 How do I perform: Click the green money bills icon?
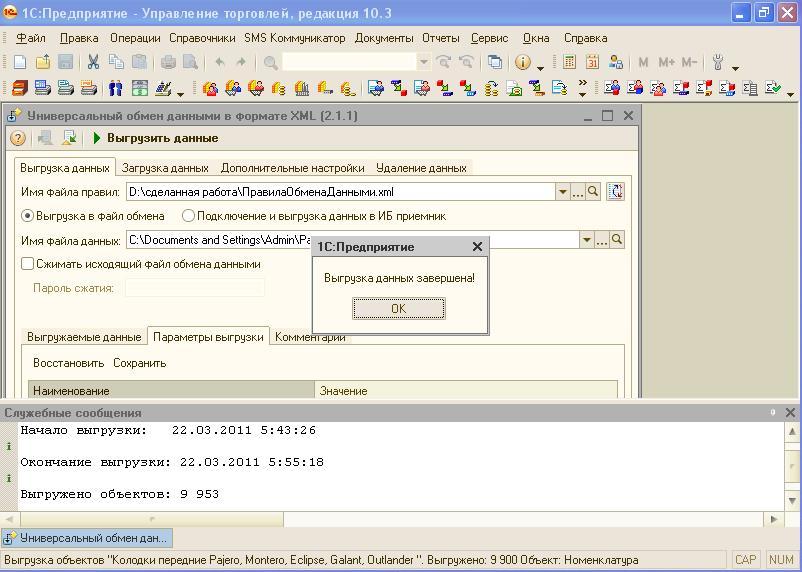pyautogui.click(x=140, y=88)
